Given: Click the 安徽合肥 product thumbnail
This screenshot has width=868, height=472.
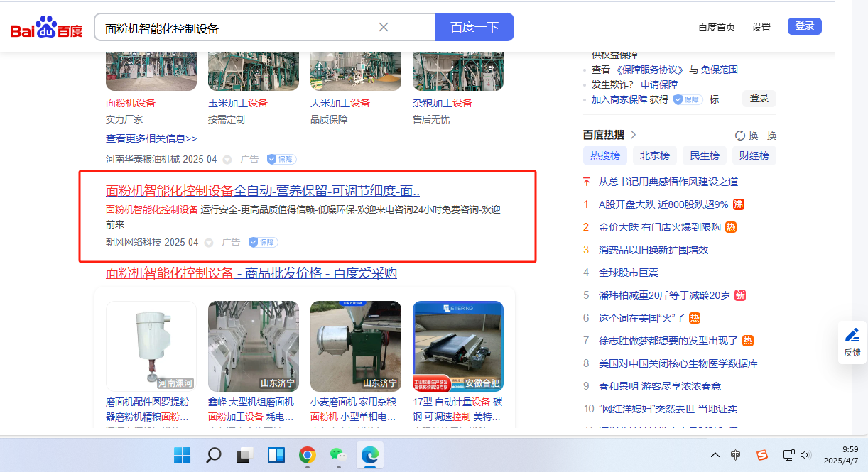Looking at the screenshot, I should tap(458, 346).
